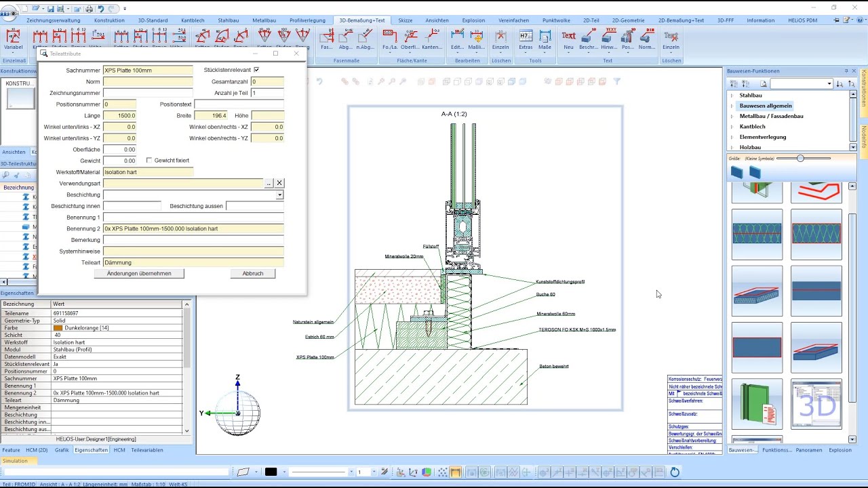This screenshot has height=488, width=868.
Task: Open the Stahlbau ribbon tab
Action: pyautogui.click(x=229, y=20)
